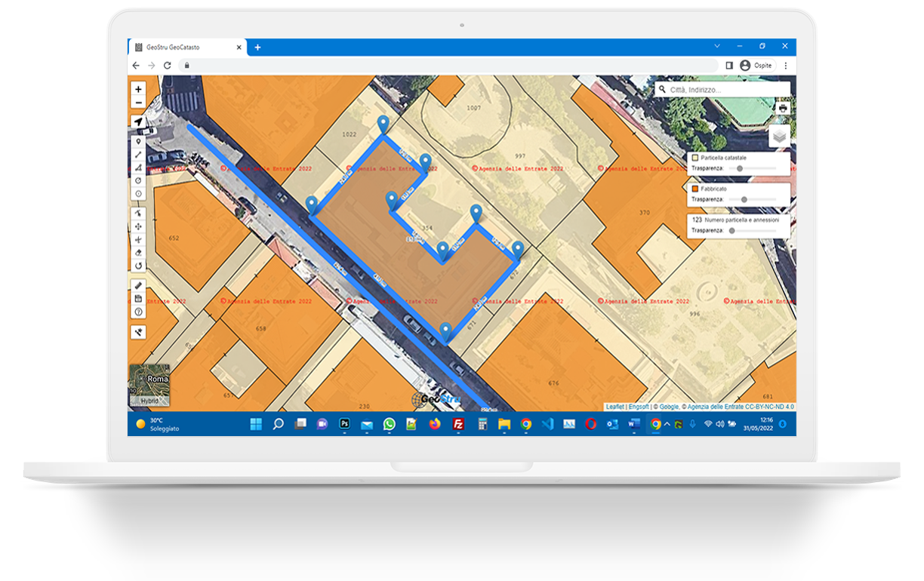Open the map layers selector
Screen dimensions: 924x581
[779, 136]
